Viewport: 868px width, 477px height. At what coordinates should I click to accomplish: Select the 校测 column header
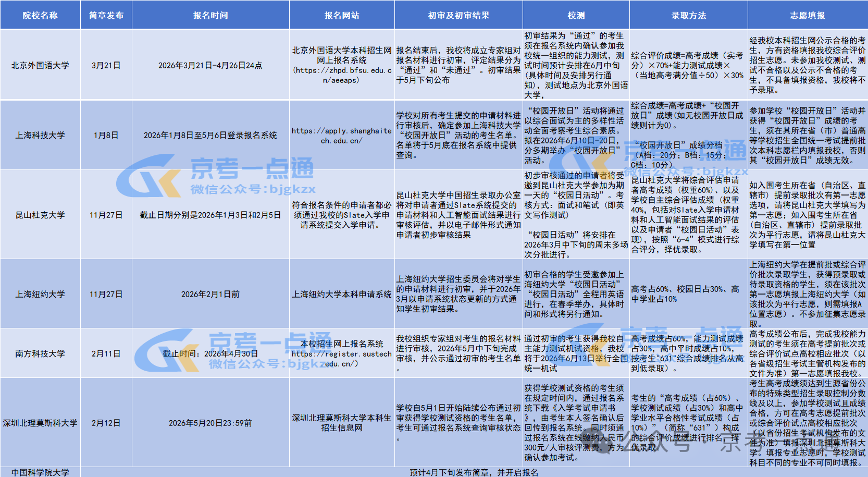click(x=576, y=15)
